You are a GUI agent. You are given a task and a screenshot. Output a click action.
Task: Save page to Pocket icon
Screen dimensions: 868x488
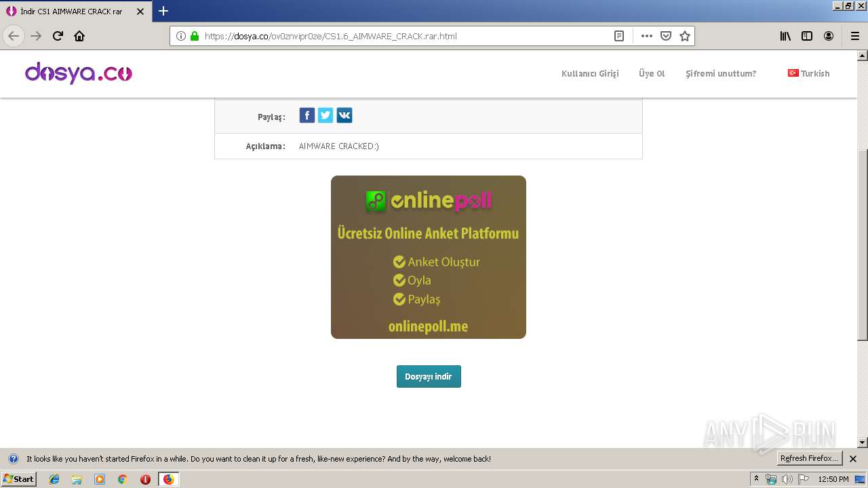point(666,36)
